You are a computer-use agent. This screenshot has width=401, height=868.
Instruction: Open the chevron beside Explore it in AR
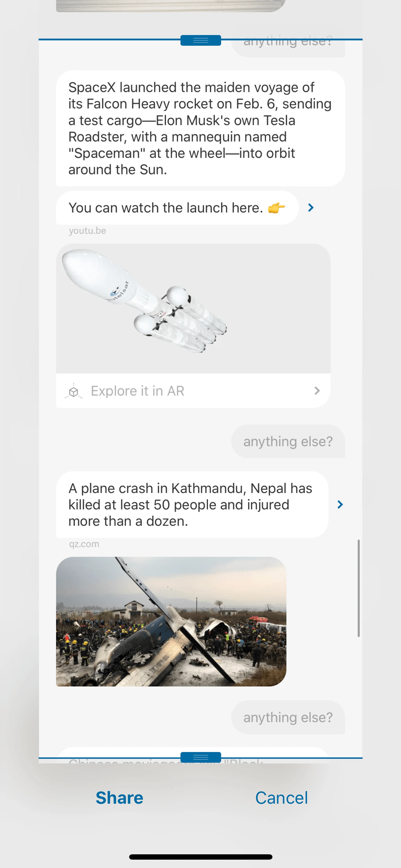click(317, 391)
